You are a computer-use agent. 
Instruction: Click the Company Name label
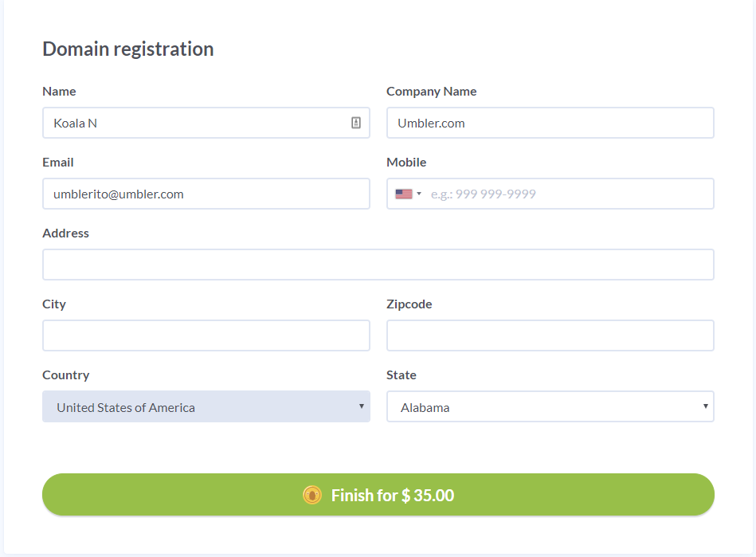[x=432, y=92]
